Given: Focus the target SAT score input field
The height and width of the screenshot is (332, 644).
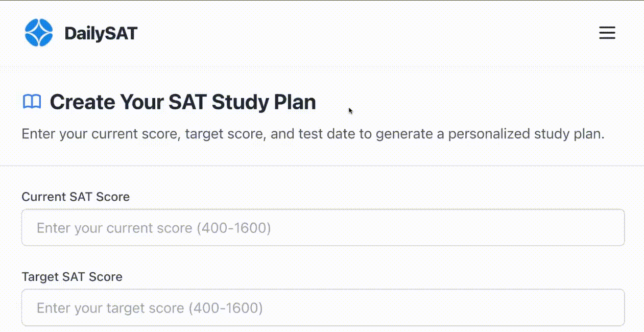Looking at the screenshot, I should 323,307.
